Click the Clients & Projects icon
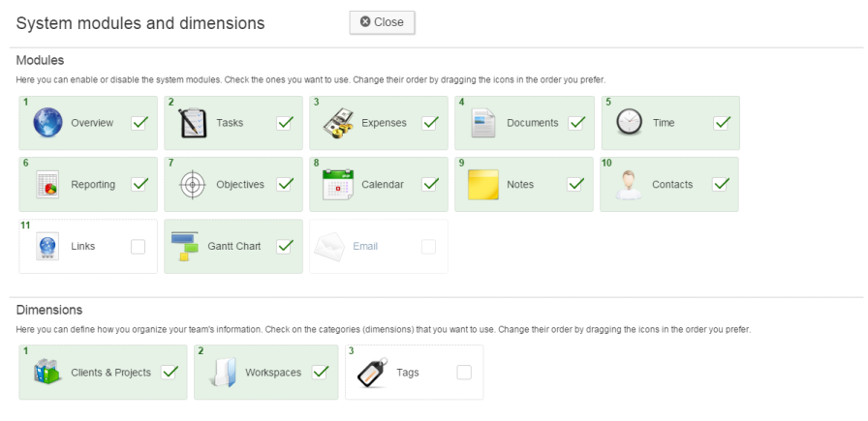This screenshot has width=868, height=421. pyautogui.click(x=47, y=373)
